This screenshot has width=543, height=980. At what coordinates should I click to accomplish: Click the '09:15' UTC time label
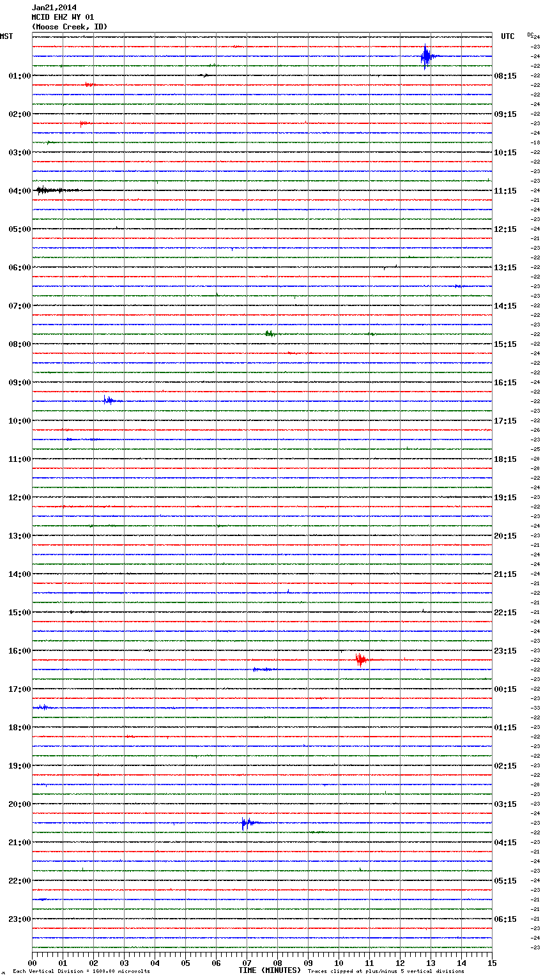pyautogui.click(x=505, y=114)
